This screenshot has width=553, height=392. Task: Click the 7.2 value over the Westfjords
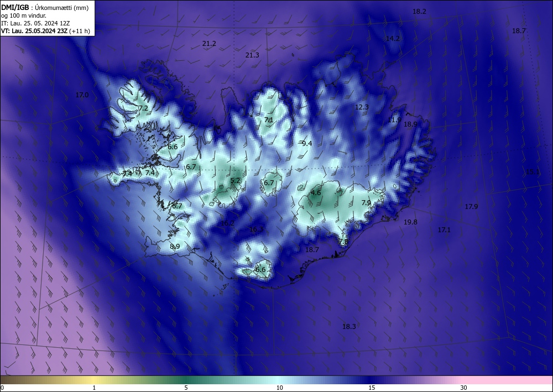(x=143, y=108)
